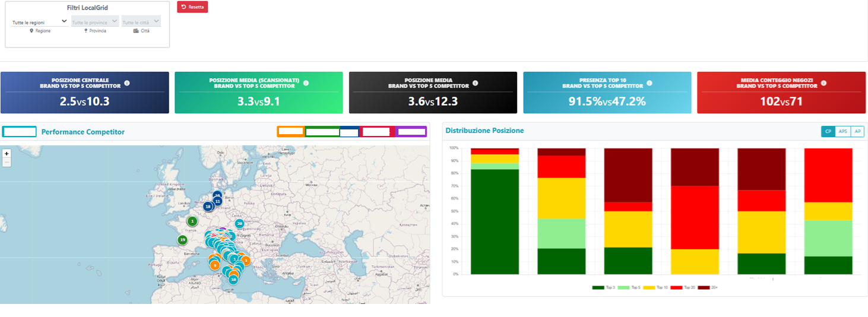Switch chart to the APS tab
The image size is (868, 317).
[x=842, y=132]
